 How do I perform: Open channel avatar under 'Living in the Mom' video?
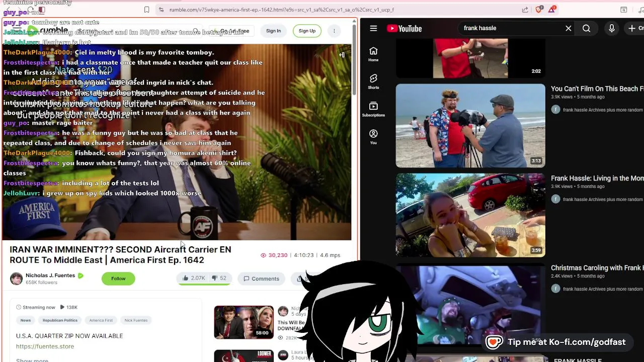click(556, 199)
